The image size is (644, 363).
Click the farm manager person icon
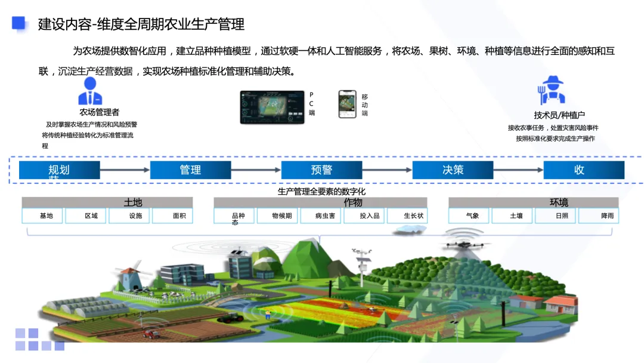pos(90,91)
